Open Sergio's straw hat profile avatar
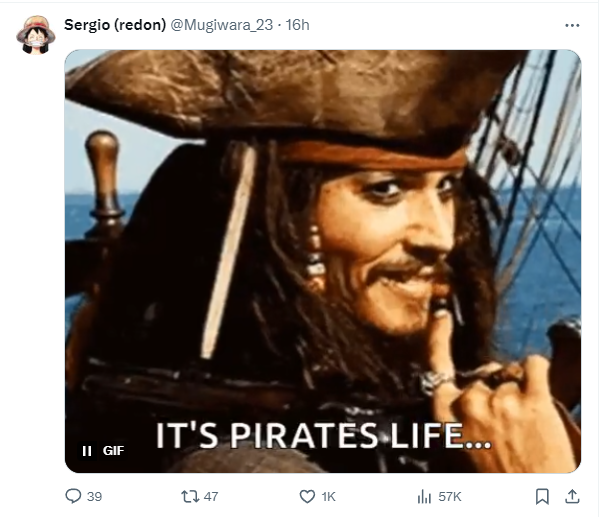This screenshot has height=517, width=599. 36,35
